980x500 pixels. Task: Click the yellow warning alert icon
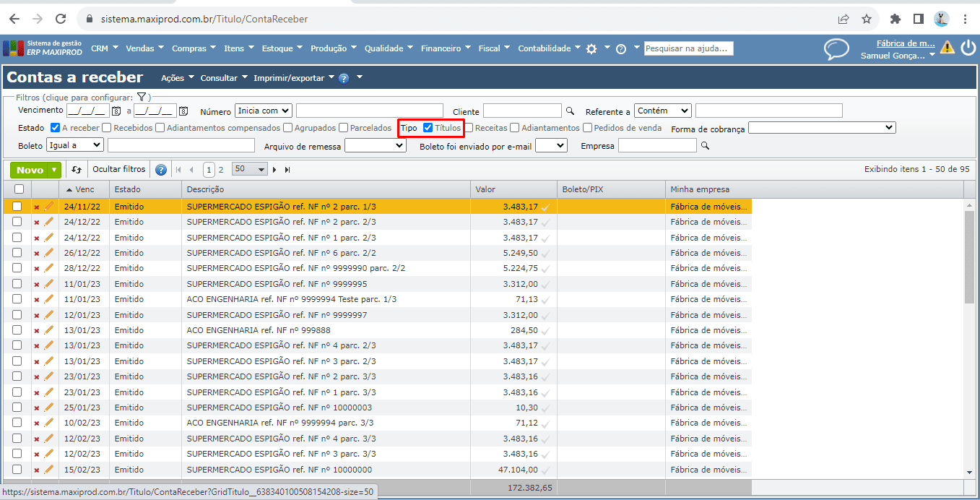pyautogui.click(x=947, y=48)
